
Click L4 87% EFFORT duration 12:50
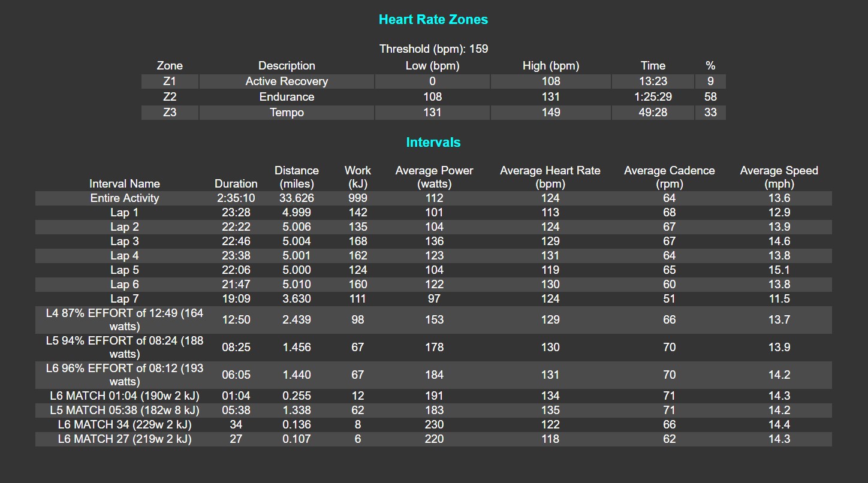(x=236, y=320)
